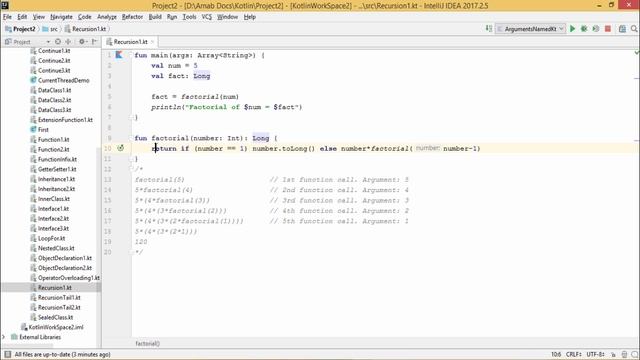This screenshot has width=640, height=360.
Task: Stop the running process red square
Action: (x=608, y=29)
